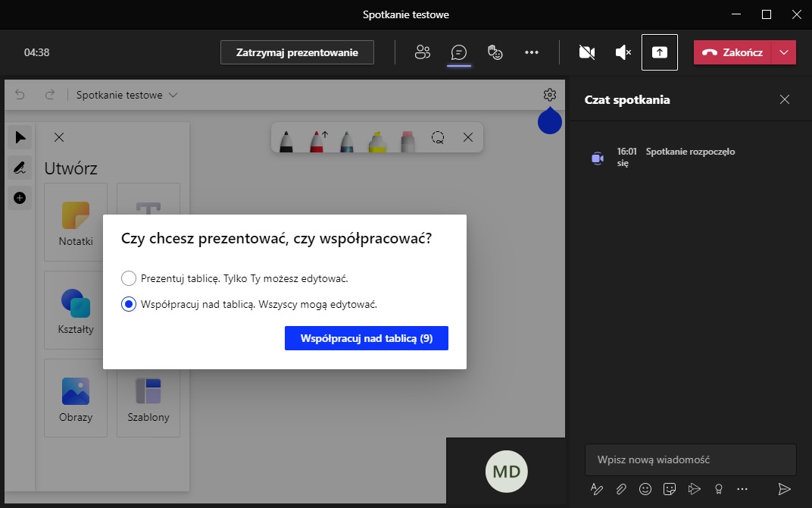Open the participants panel icon
812x508 pixels.
(423, 52)
